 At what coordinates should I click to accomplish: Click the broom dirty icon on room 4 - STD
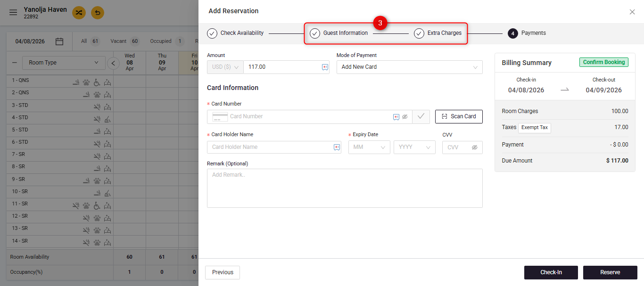pos(107,119)
